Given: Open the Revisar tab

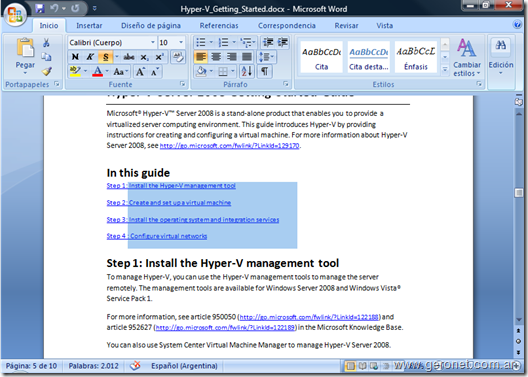Looking at the screenshot, I should (346, 26).
